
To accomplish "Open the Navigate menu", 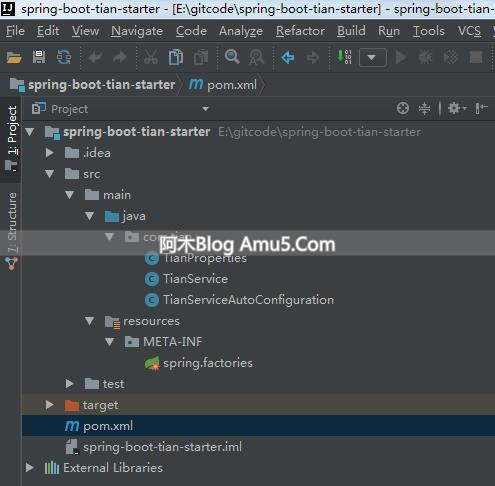I will pos(137,31).
